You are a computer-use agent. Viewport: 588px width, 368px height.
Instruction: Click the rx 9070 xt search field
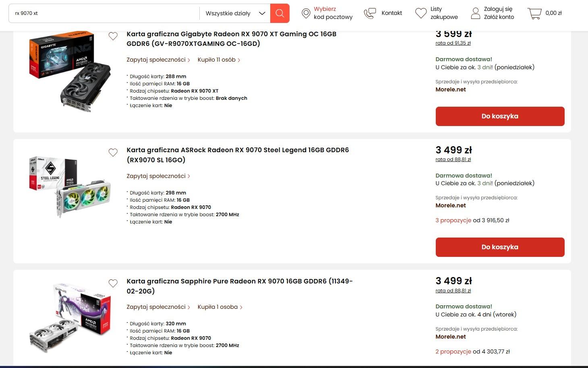pos(105,13)
